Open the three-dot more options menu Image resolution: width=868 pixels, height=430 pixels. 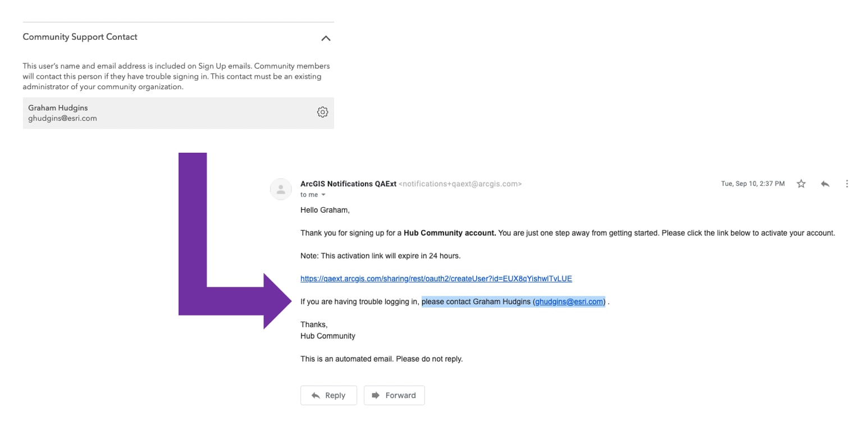point(847,184)
